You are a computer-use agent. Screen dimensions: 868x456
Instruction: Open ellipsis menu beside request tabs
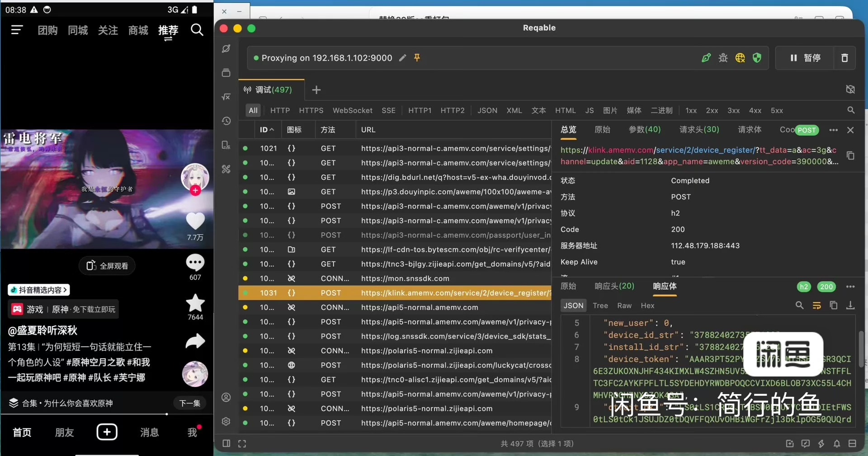pyautogui.click(x=834, y=130)
